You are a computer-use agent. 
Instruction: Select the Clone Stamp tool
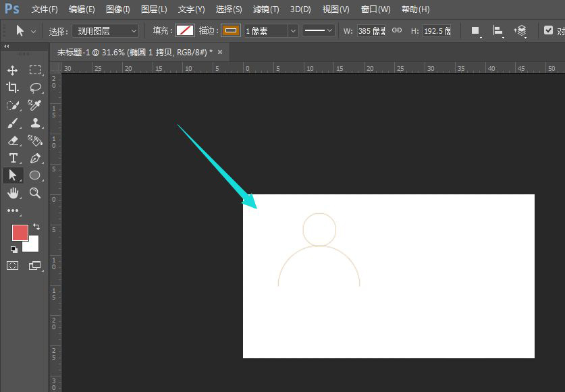click(x=35, y=123)
